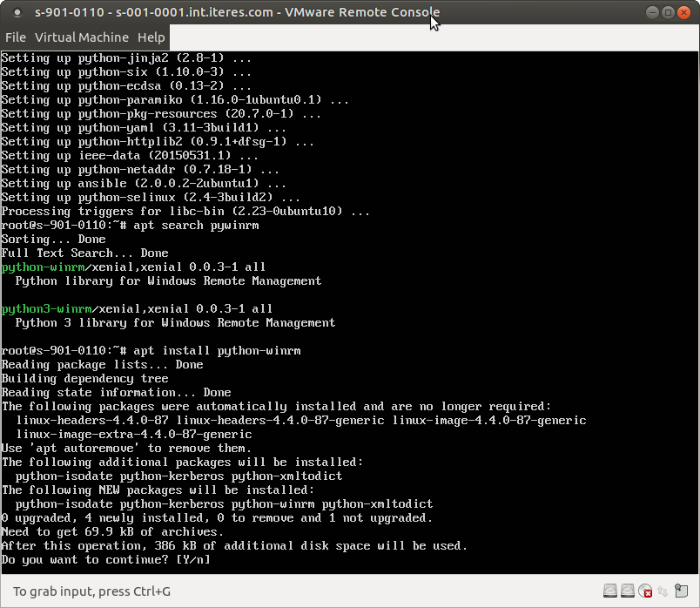Click the network adapter arrows icon
The width and height of the screenshot is (700, 608).
[x=663, y=591]
